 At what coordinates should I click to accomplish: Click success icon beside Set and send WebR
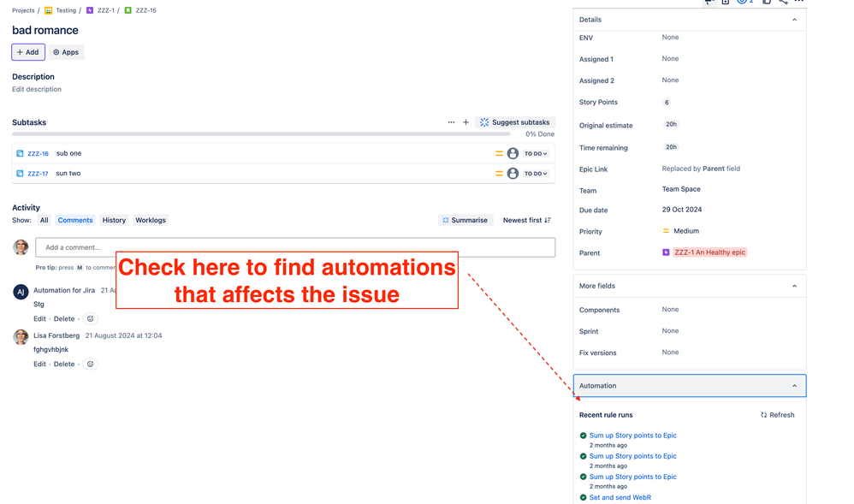[584, 497]
